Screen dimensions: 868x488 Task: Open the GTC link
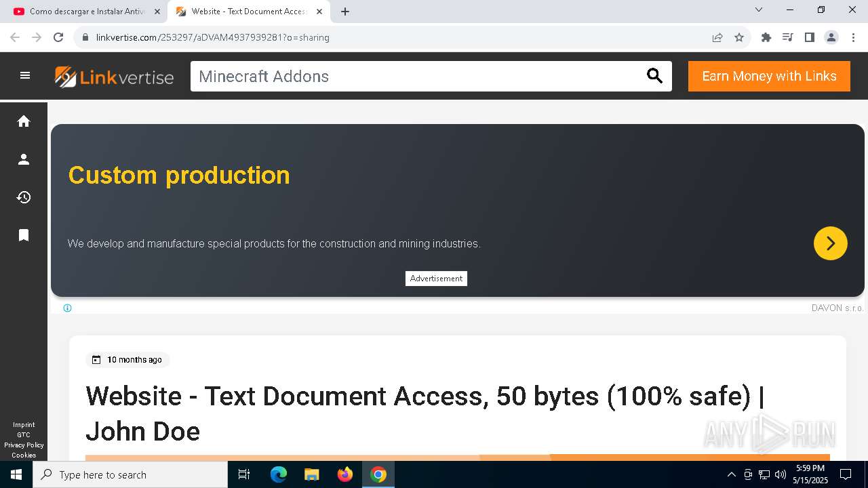[24, 435]
